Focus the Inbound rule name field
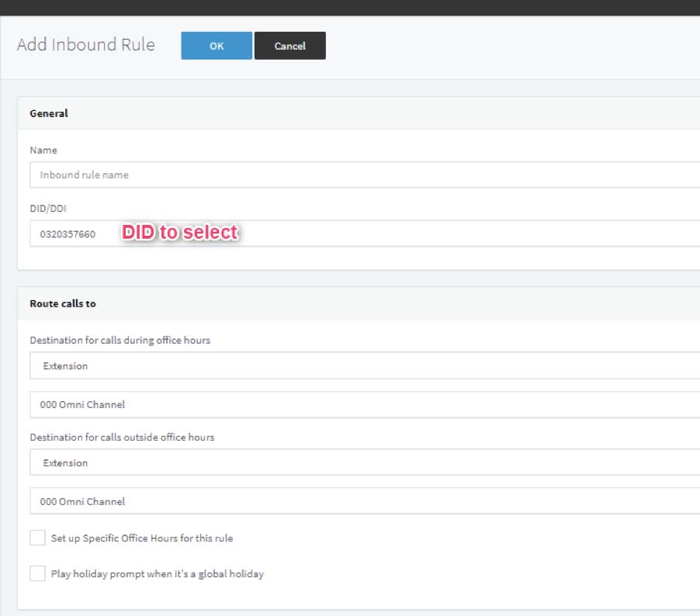 point(365,175)
